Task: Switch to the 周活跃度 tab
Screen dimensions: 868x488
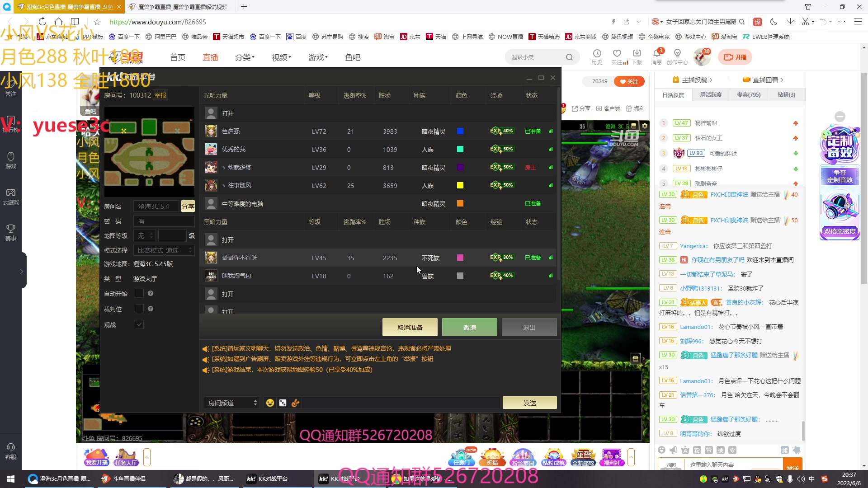Action: 711,95
